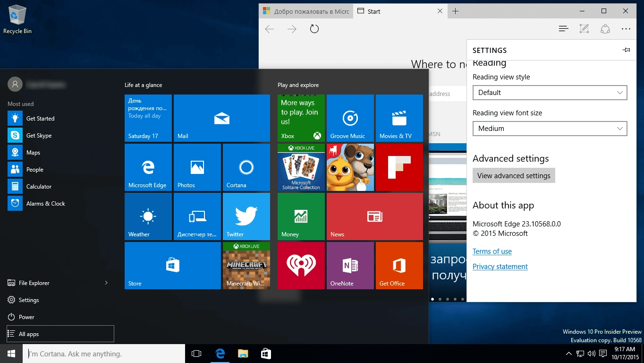Click the Edge back arrow
Screen dimensions: 644x363
click(270, 29)
